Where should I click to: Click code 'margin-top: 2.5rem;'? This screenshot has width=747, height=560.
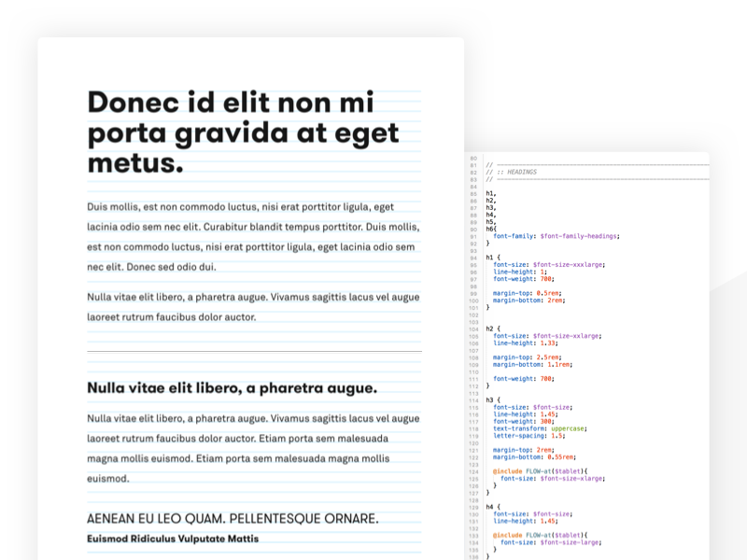click(528, 357)
